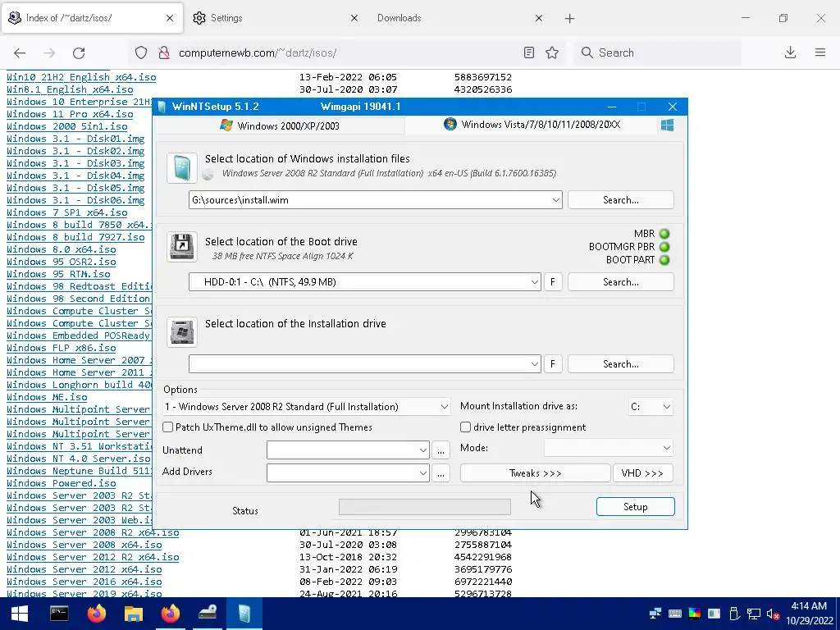Reload the page in Firefox
This screenshot has width=840, height=630.
[79, 52]
